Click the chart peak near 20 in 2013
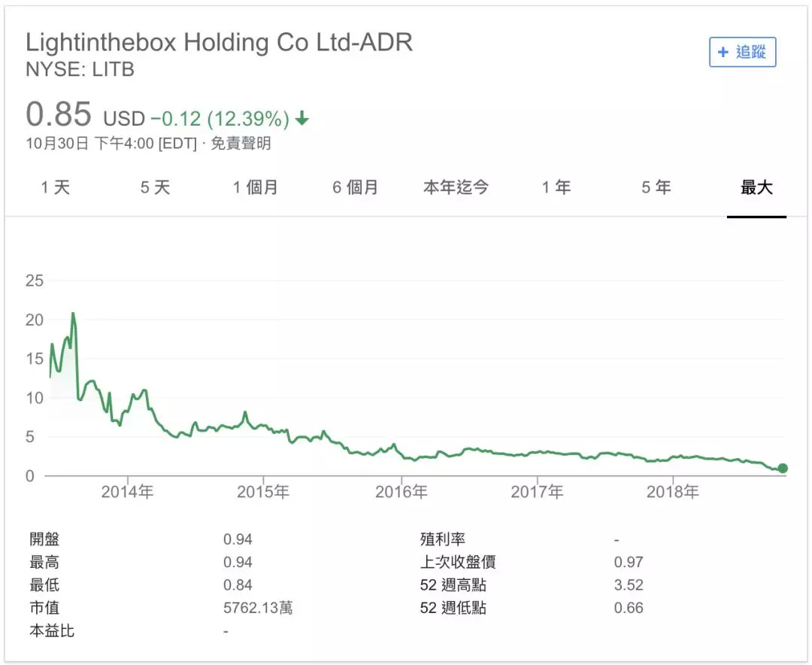This screenshot has width=812, height=665. (73, 313)
